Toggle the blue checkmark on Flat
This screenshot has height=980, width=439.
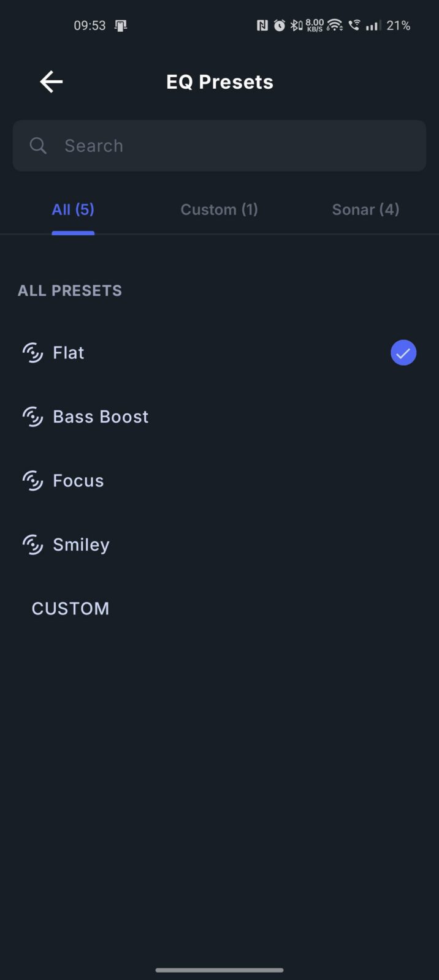[403, 353]
